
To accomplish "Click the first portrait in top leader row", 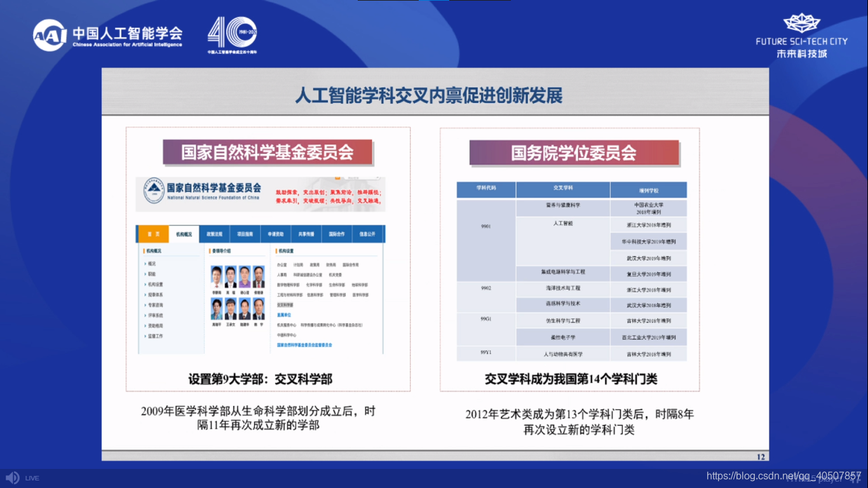I will [x=217, y=276].
